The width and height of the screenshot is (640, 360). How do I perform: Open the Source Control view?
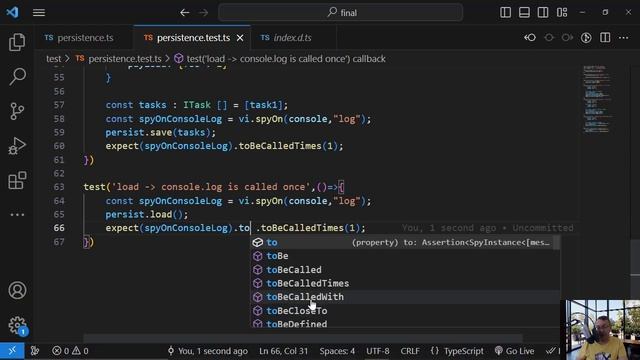[17, 111]
